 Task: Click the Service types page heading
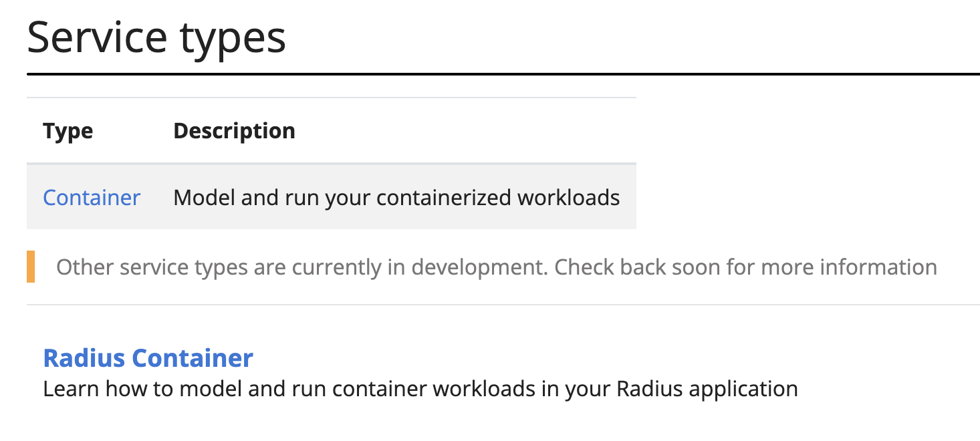coord(156,37)
